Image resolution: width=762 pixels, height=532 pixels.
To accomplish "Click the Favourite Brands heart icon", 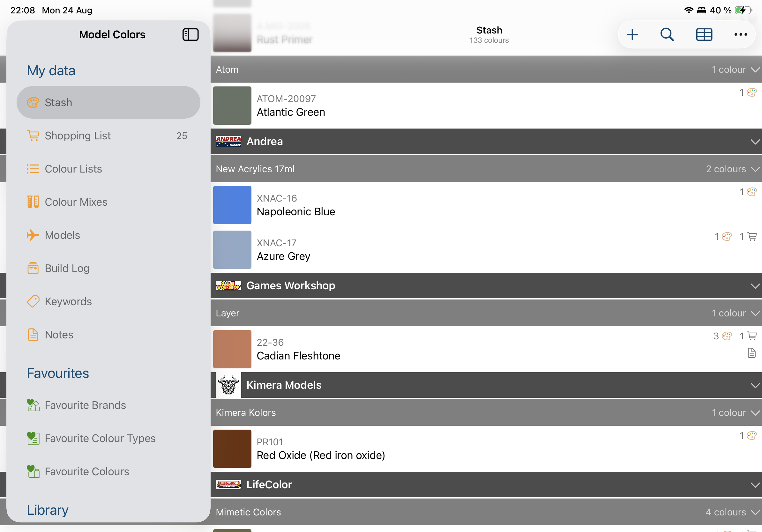I will tap(33, 405).
